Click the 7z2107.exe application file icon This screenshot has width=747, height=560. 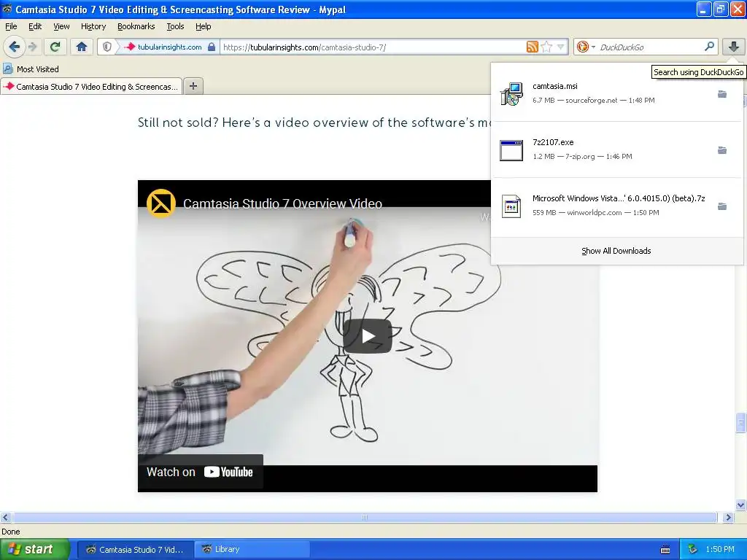511,150
